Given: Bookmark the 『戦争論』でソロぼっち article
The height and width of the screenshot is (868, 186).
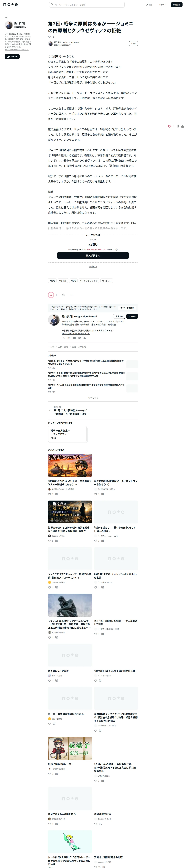Looking at the screenshot, I should (x=56, y=494).
